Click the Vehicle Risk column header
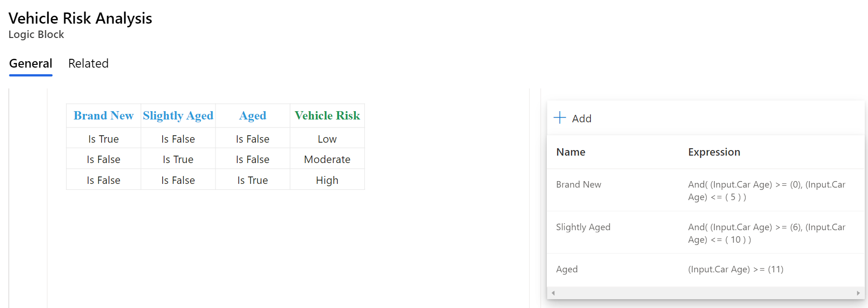868x308 pixels. point(327,115)
